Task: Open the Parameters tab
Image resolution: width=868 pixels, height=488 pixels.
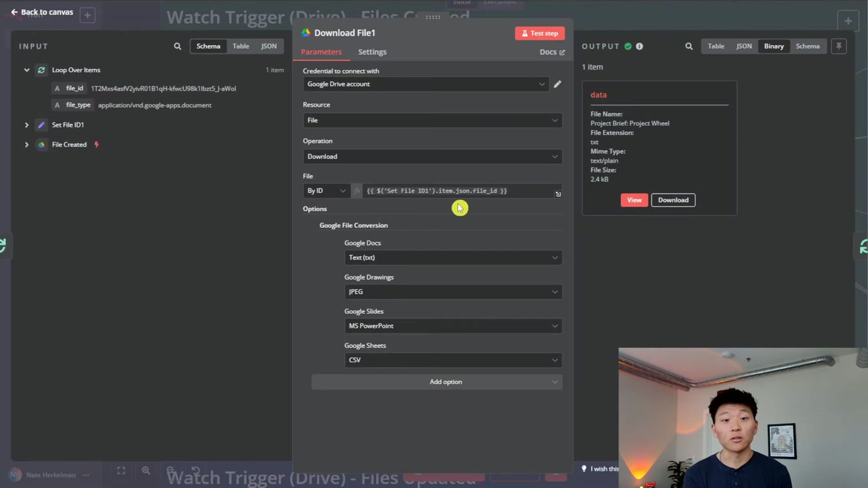Action: pos(321,52)
